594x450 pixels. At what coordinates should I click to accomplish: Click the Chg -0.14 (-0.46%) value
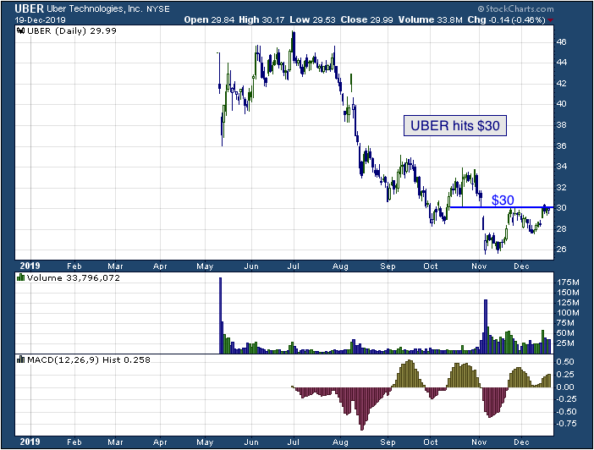click(x=506, y=20)
